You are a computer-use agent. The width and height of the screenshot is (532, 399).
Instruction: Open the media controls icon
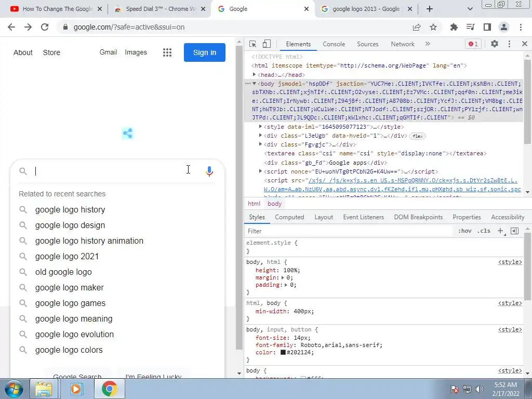pyautogui.click(x=470, y=27)
